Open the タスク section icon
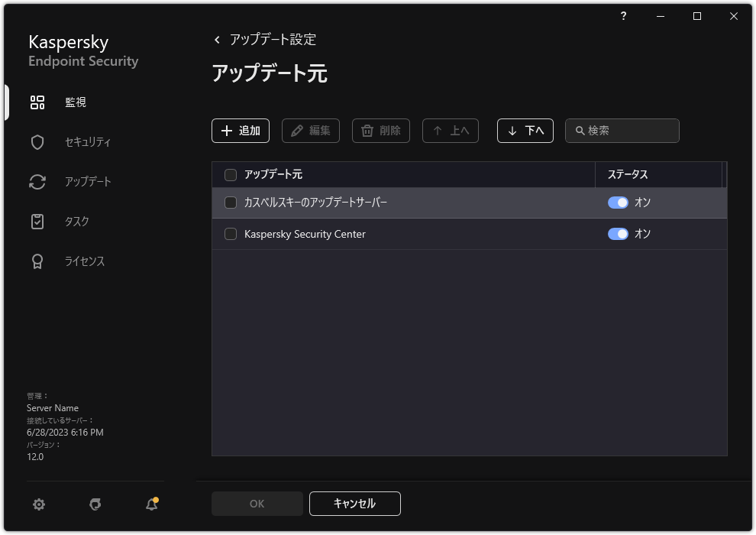 coord(37,221)
